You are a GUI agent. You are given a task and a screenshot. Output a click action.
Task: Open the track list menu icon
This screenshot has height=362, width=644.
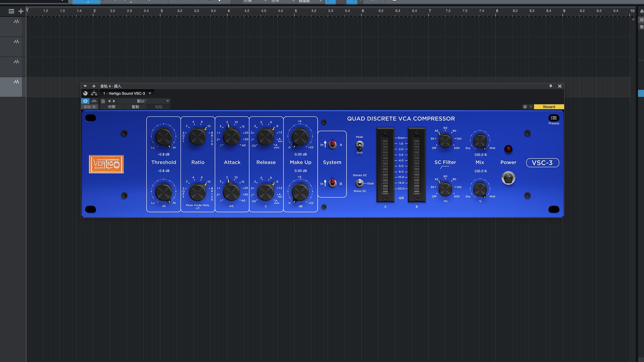pyautogui.click(x=11, y=11)
